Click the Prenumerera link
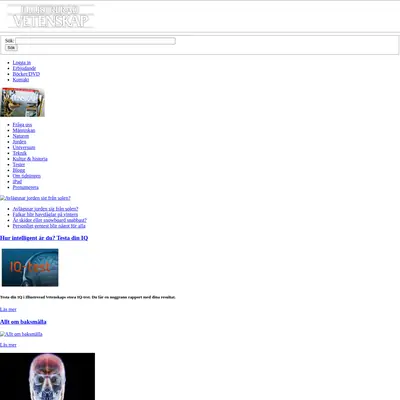The height and width of the screenshot is (400, 400). point(25,187)
